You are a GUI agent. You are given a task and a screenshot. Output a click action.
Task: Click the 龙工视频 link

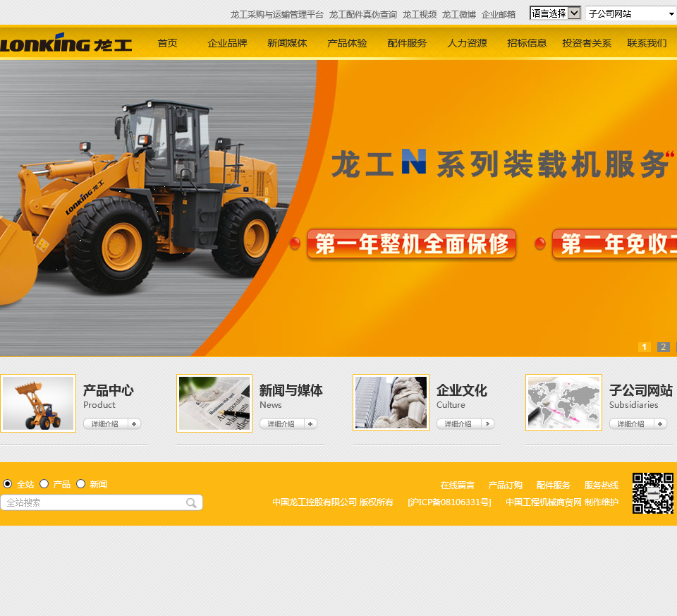(x=420, y=15)
